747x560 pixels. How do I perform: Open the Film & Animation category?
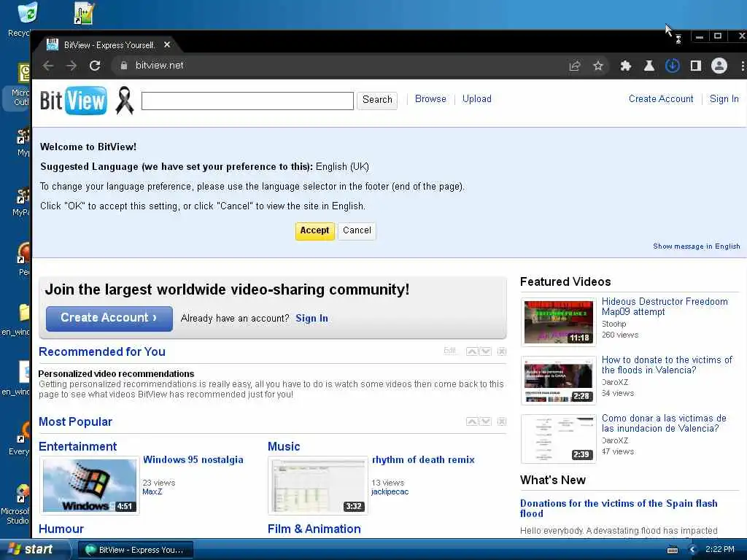(314, 529)
